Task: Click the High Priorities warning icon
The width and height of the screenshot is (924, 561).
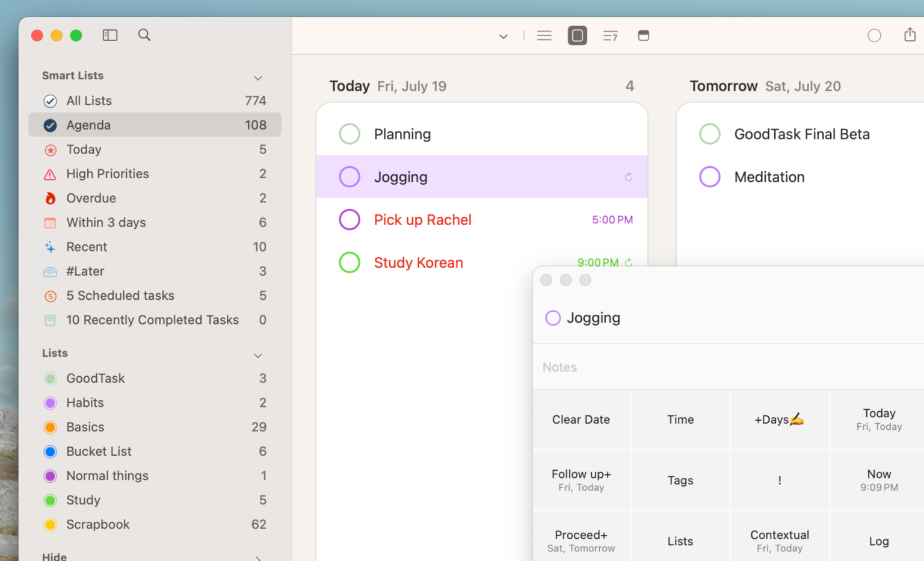Action: [x=51, y=174]
